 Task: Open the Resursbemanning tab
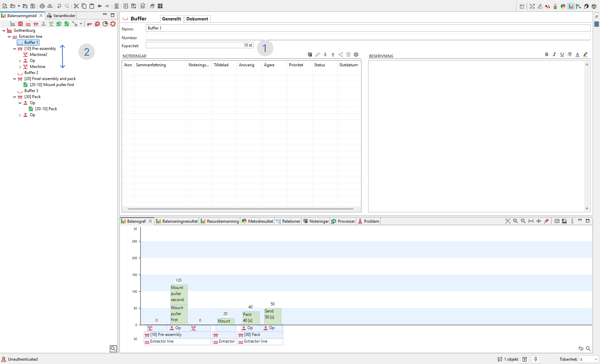pyautogui.click(x=220, y=221)
